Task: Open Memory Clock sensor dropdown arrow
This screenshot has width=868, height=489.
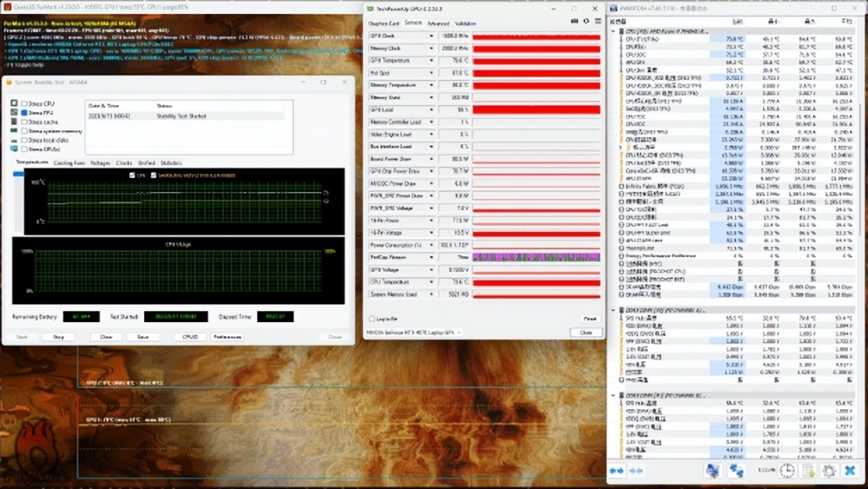Action: pos(431,48)
